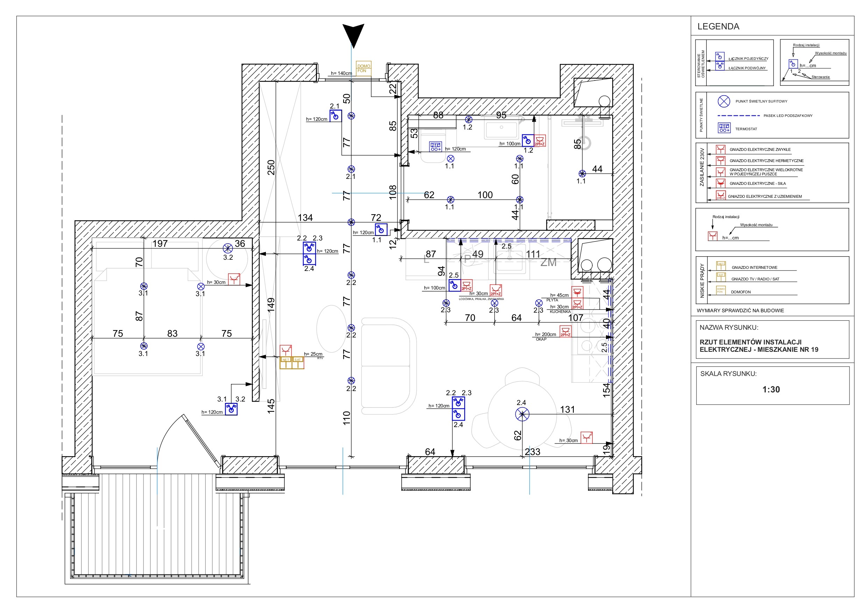This screenshot has height=614, width=868.
Task: Select the OKAP socket symbol at h= 200cm
Action: pos(566,332)
